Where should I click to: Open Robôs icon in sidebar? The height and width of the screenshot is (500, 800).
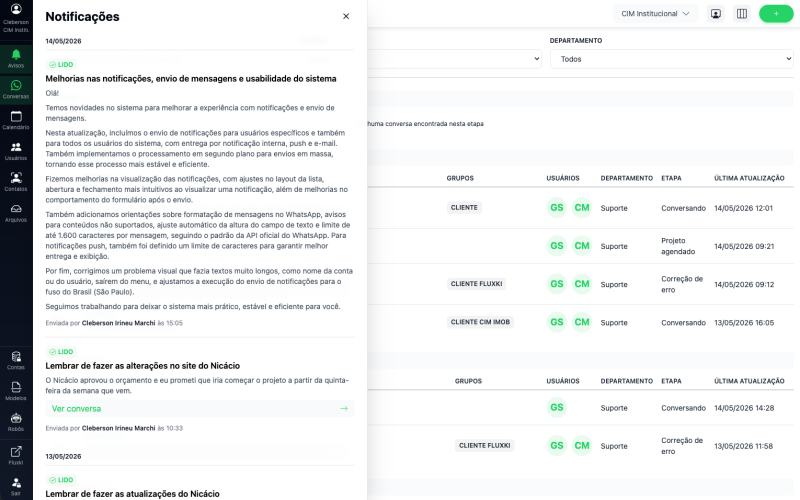16,422
